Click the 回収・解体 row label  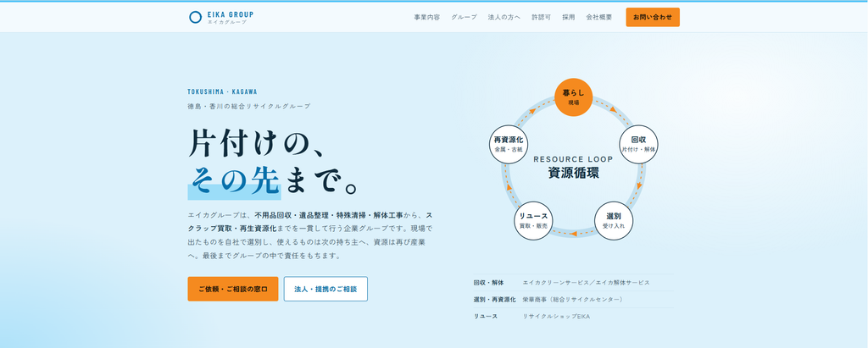click(x=489, y=283)
